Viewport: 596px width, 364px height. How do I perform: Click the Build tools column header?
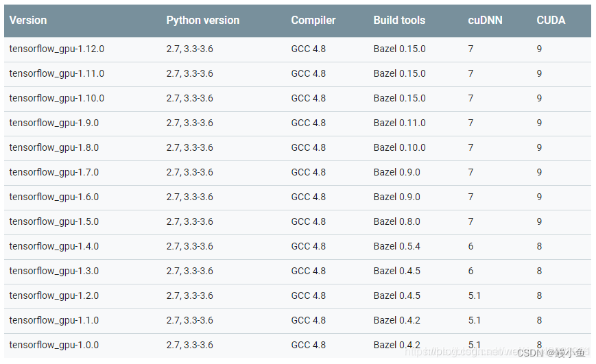(399, 20)
